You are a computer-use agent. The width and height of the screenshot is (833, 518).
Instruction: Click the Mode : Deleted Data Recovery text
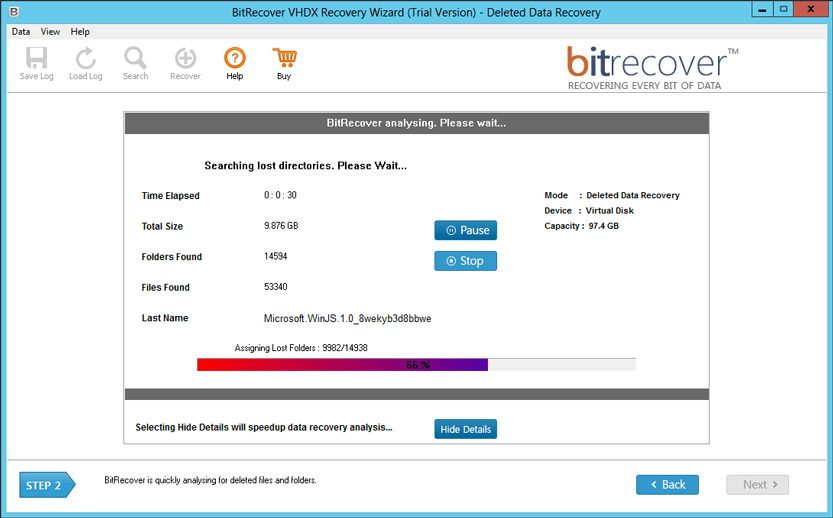coord(612,195)
